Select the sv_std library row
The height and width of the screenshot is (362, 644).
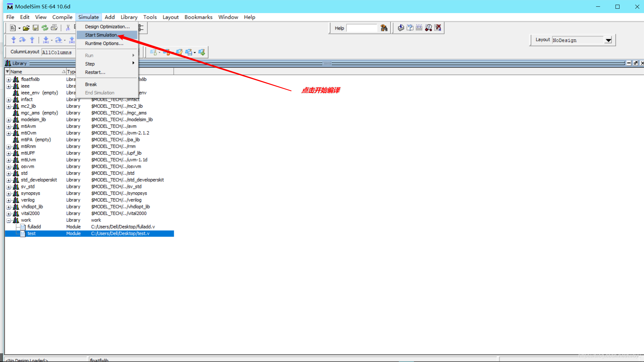(x=89, y=187)
